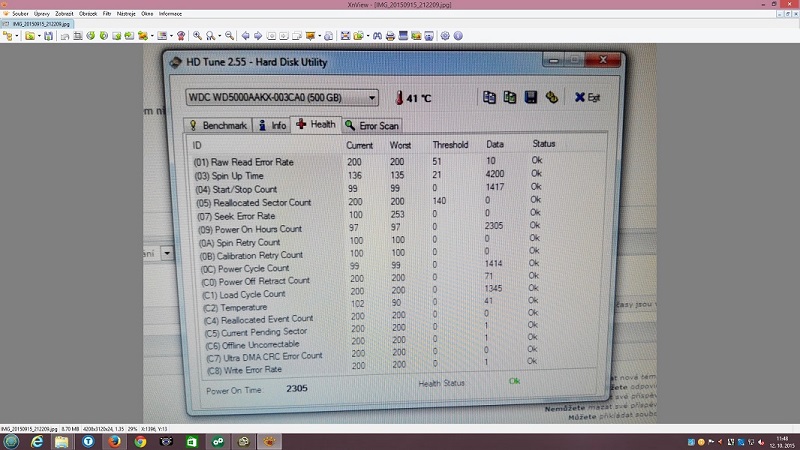800x450 pixels.
Task: Click the Zoom in magnifier icon
Action: click(x=197, y=36)
